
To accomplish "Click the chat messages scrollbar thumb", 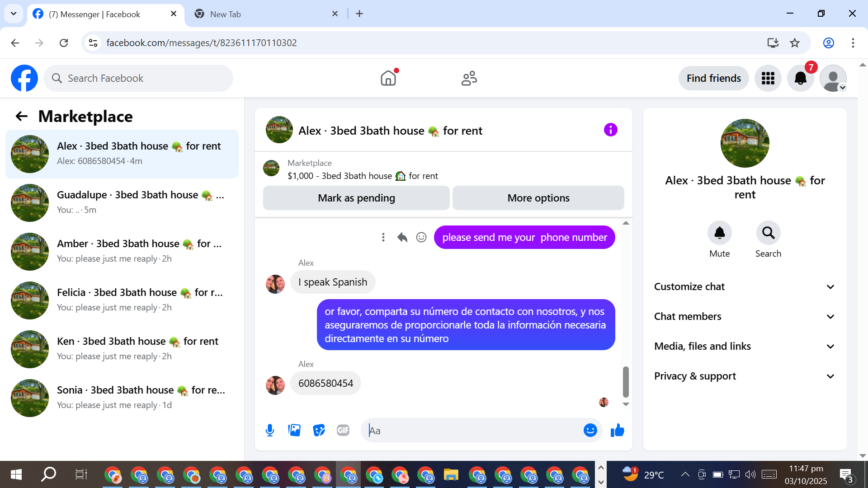I will pos(626,382).
